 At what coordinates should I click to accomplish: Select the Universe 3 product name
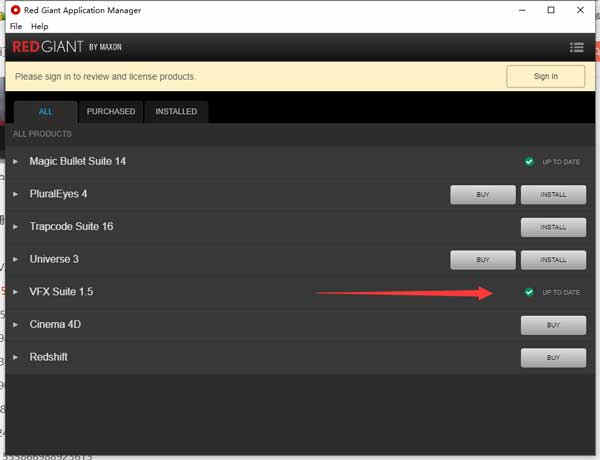pos(54,259)
